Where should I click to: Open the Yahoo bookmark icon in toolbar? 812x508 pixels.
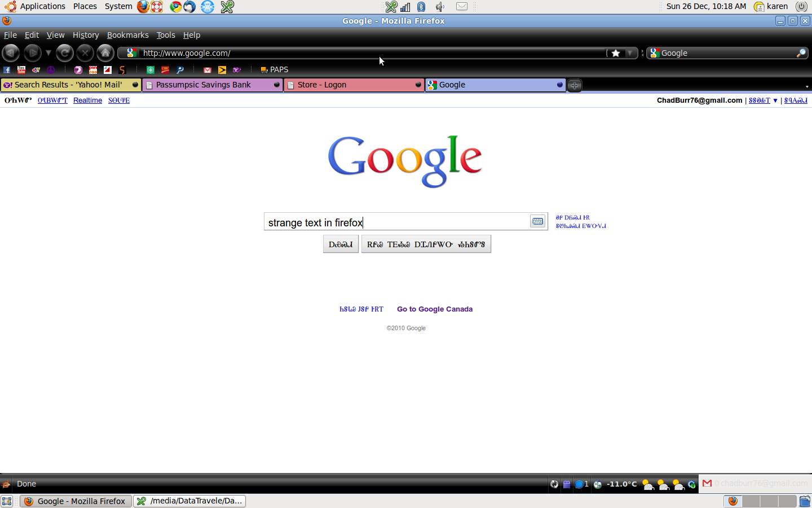tap(237, 70)
